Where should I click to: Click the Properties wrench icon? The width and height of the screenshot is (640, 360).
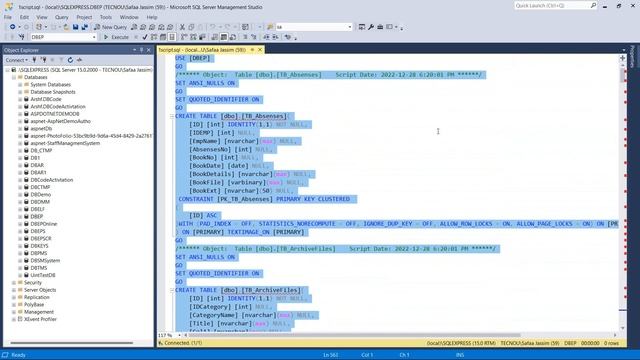[x=371, y=27]
